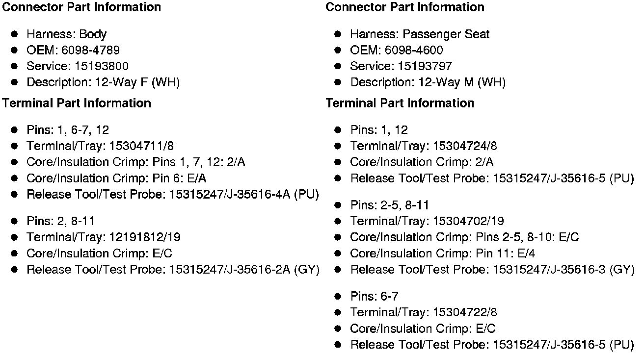
Task: Select Terminal/Tray: 15304722/8 line
Action: tap(424, 312)
